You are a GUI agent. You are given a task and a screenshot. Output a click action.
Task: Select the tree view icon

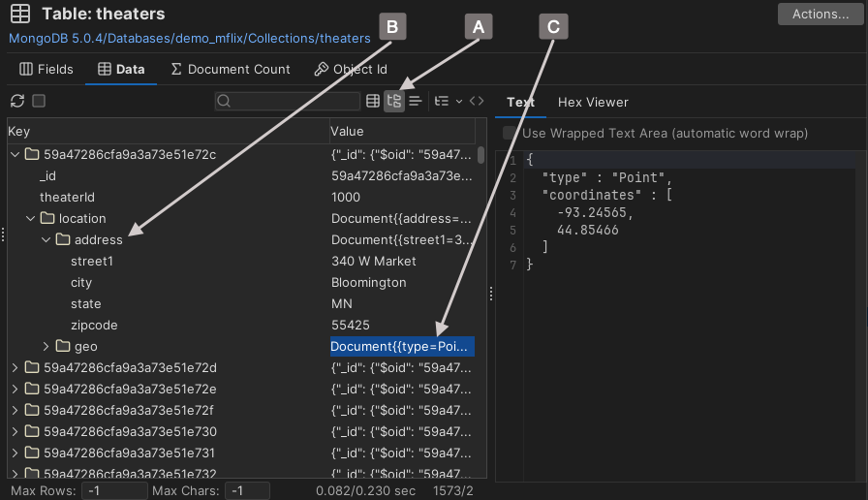click(394, 101)
